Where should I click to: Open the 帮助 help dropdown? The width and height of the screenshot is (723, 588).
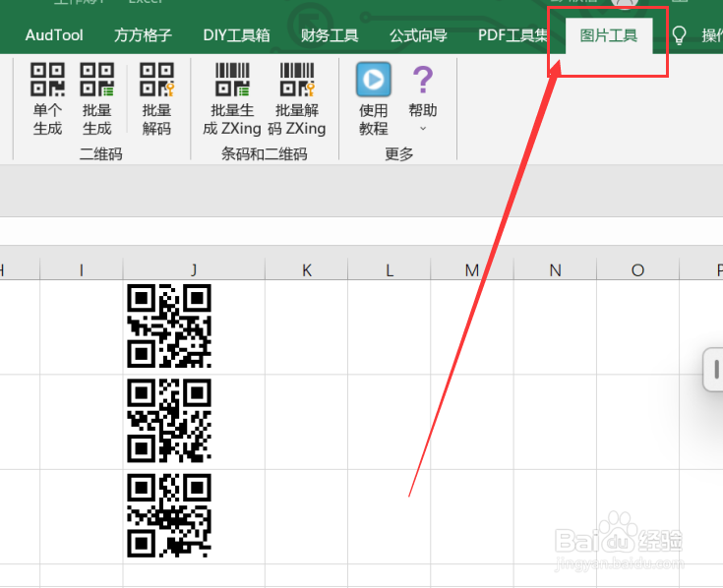[423, 98]
